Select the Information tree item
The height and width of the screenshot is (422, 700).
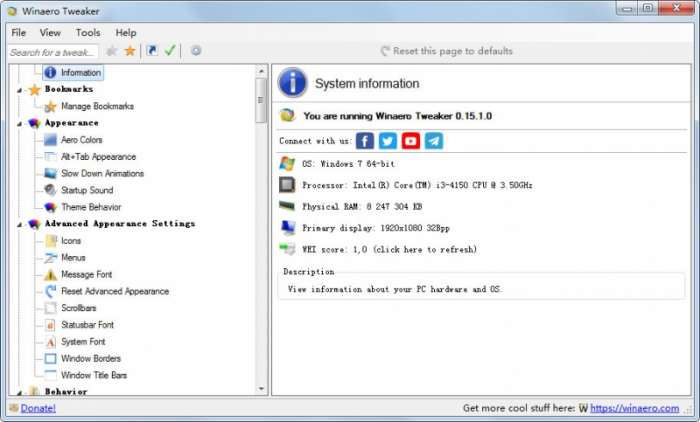pos(73,72)
